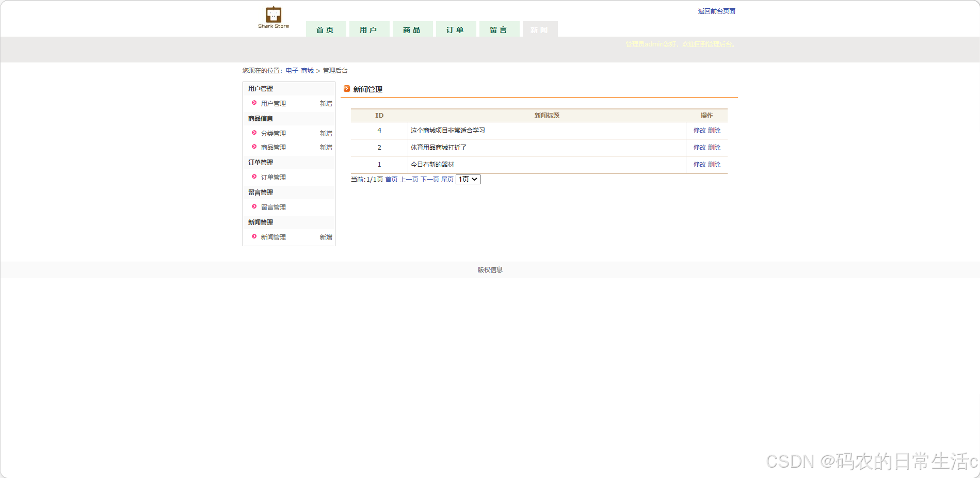Click 新增 beside 新闻管理 in sidebar
This screenshot has height=478, width=980.
coord(326,237)
